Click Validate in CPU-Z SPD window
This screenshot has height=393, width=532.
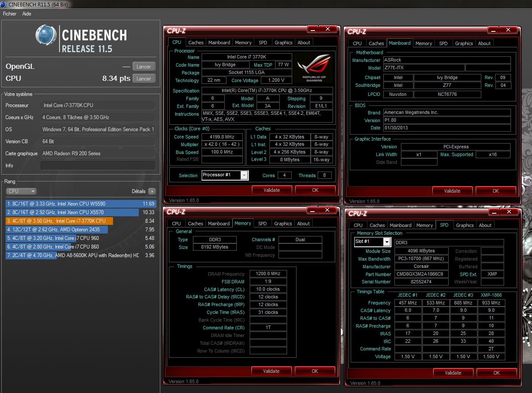(x=453, y=373)
